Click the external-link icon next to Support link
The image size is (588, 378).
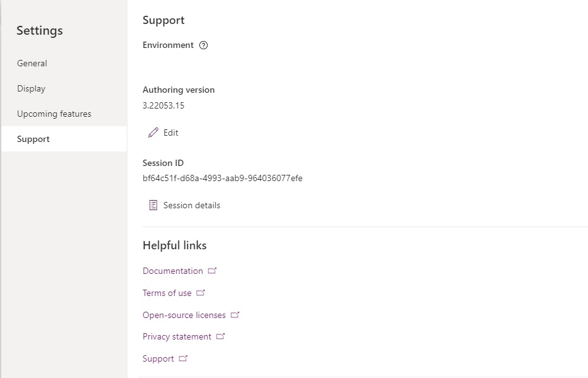(x=183, y=358)
